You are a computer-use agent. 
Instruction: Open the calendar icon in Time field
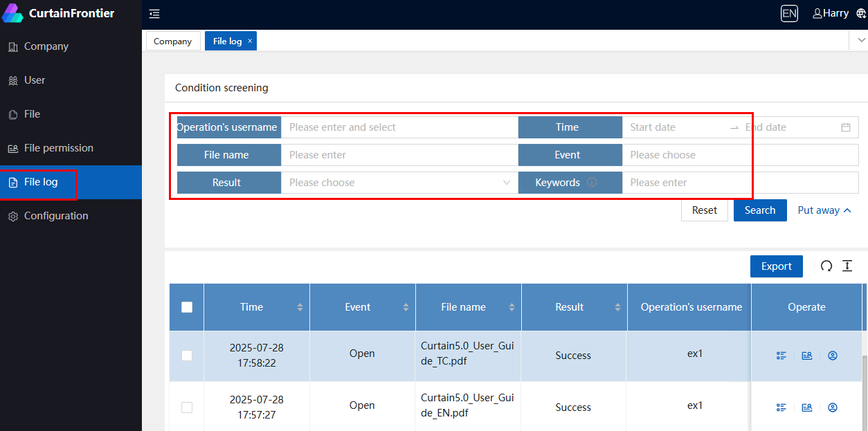[x=846, y=127]
